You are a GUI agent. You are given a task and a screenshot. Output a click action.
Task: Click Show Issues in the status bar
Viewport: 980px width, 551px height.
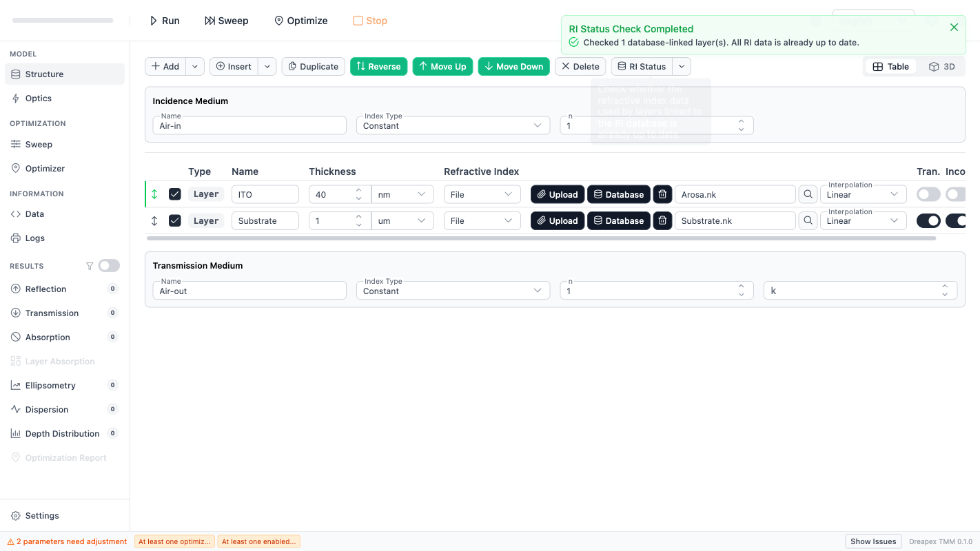click(872, 541)
